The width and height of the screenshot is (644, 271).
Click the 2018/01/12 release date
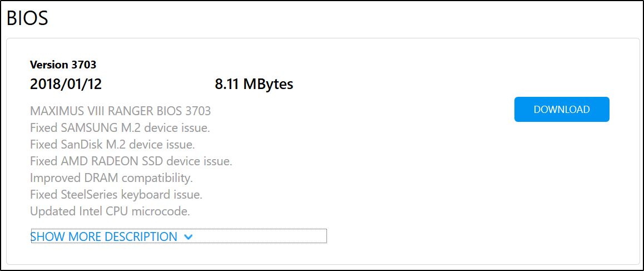coord(66,85)
